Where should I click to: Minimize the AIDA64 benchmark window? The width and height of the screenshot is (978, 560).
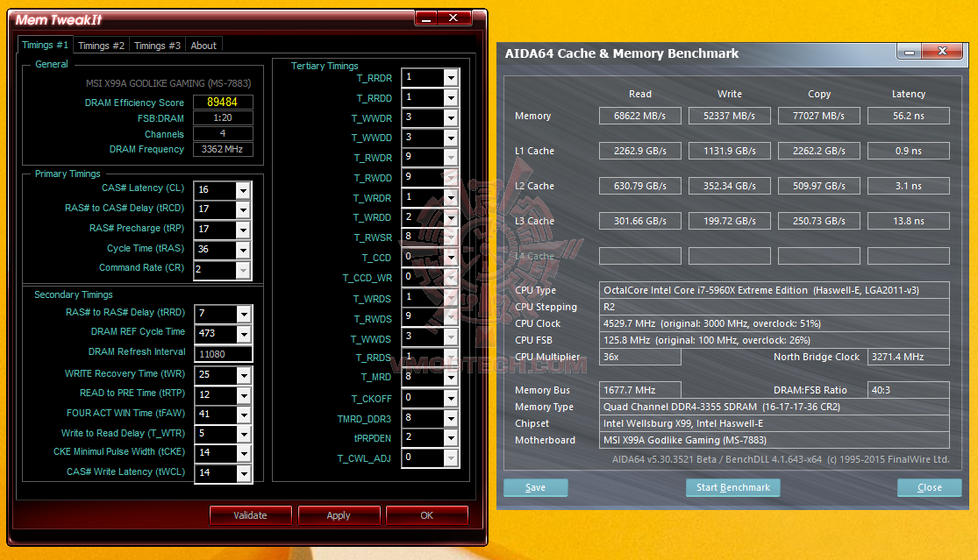click(x=910, y=52)
